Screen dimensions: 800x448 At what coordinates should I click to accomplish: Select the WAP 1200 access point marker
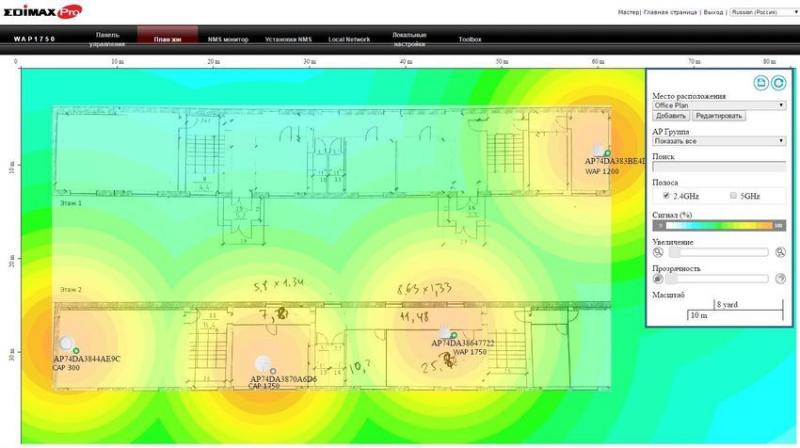click(x=598, y=150)
